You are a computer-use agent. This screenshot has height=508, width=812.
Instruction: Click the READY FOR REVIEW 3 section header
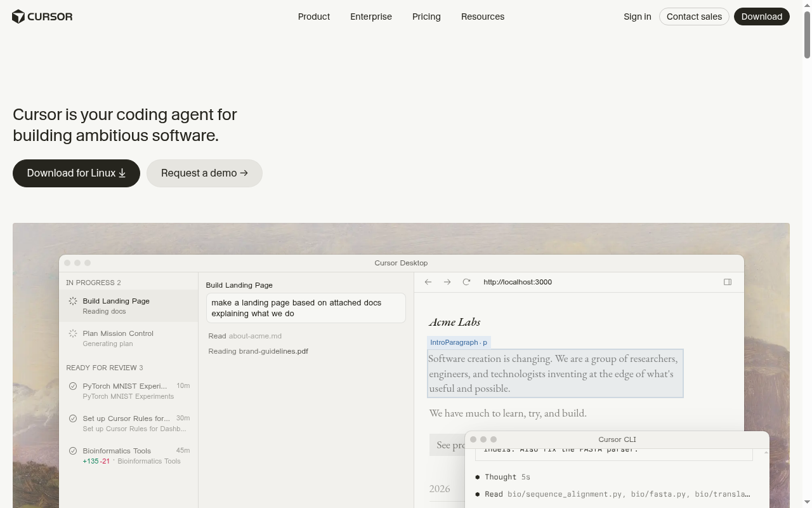[105, 368]
